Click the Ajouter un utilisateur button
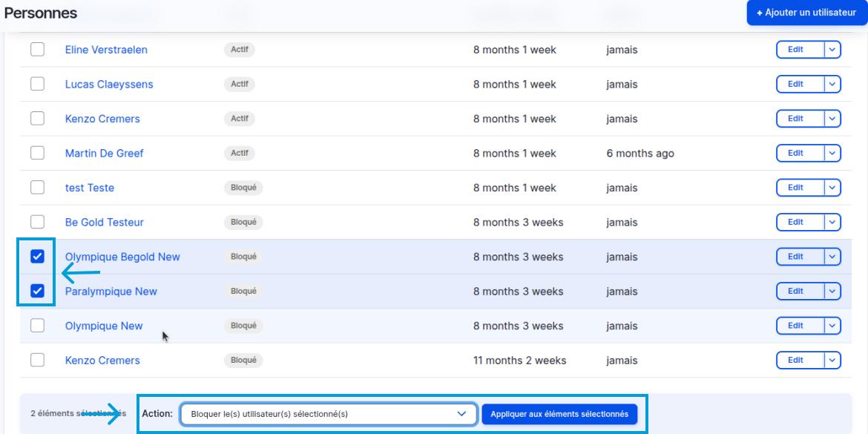The image size is (868, 434). [806, 13]
